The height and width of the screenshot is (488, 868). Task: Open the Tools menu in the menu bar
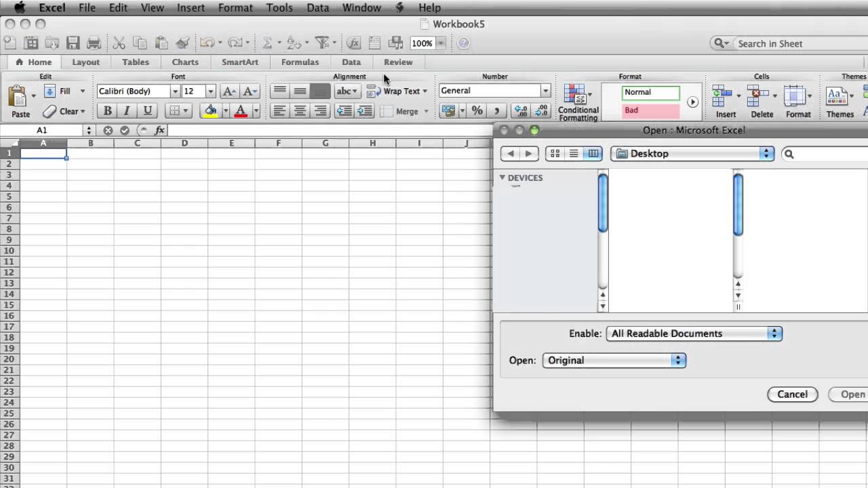click(279, 7)
